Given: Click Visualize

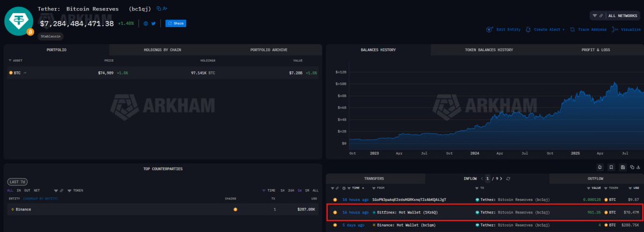Looking at the screenshot, I should click(626, 29).
